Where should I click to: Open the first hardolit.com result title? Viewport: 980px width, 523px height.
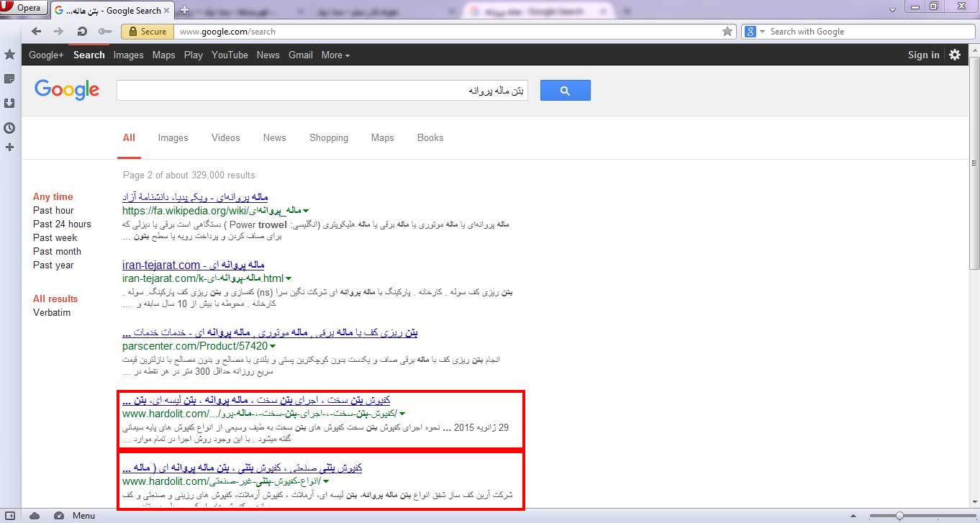(256, 400)
